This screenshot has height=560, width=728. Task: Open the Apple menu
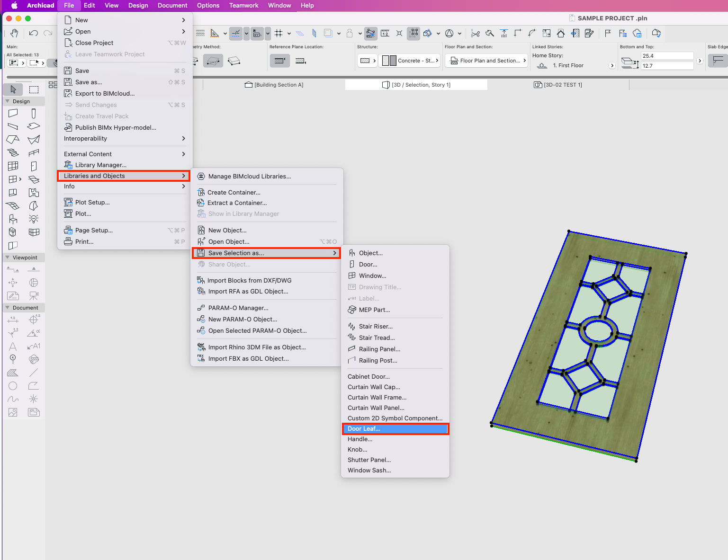click(x=14, y=5)
